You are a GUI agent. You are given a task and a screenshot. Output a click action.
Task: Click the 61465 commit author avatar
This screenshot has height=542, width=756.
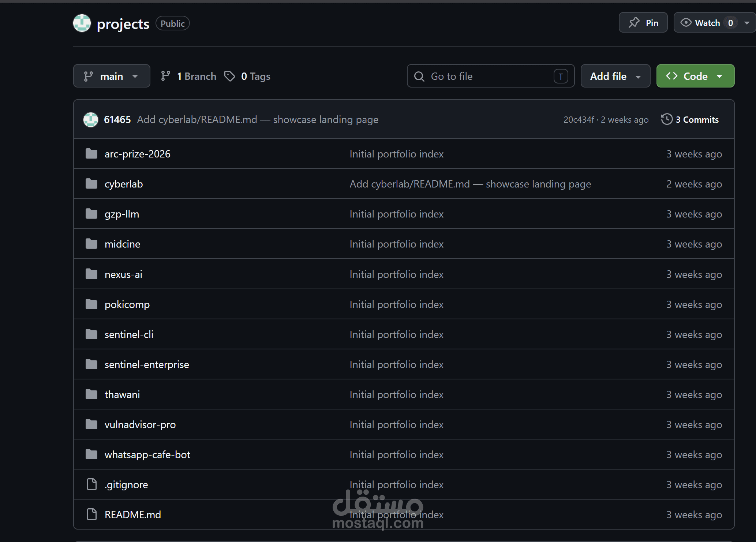coord(91,119)
